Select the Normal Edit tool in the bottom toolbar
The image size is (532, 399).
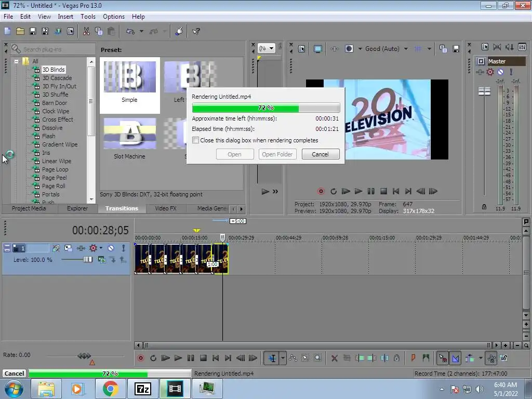coord(272,358)
